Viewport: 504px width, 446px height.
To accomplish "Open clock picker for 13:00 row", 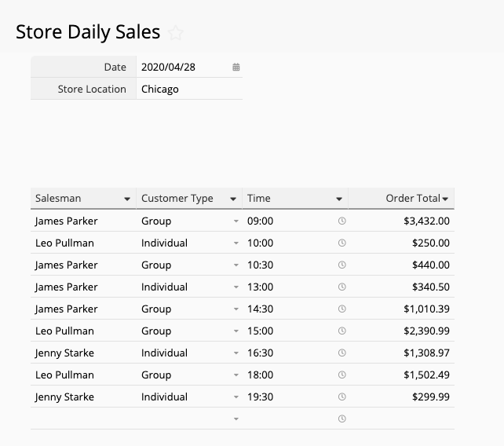I will (x=342, y=287).
